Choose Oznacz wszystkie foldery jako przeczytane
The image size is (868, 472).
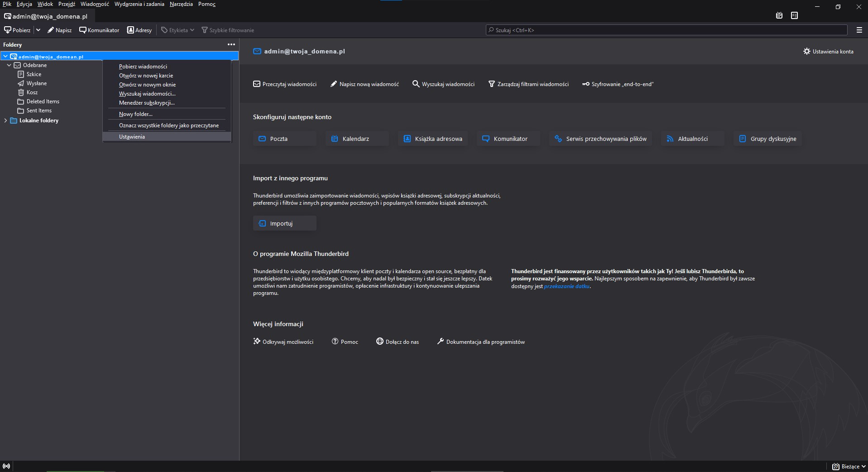167,125
